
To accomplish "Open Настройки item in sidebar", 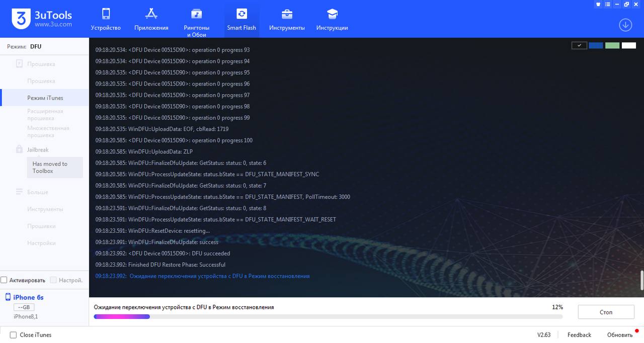I will [41, 243].
